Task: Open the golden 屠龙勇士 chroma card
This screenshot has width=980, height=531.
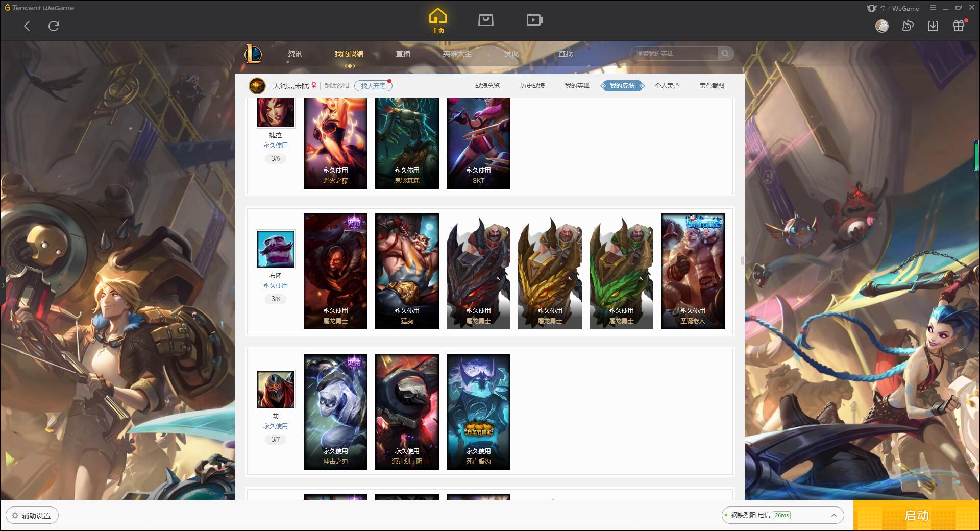Action: (x=550, y=271)
